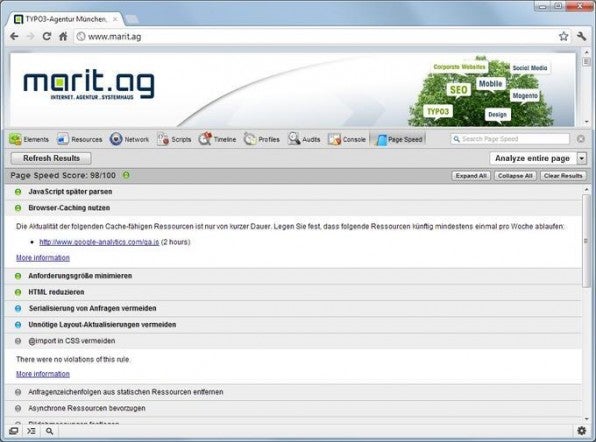Click the Refresh Results button

[x=51, y=158]
